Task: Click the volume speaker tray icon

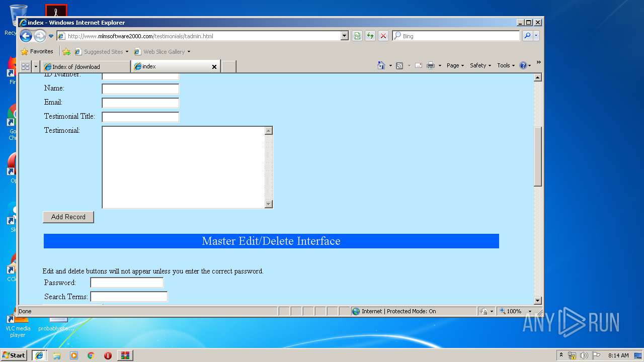Action: coord(584,355)
